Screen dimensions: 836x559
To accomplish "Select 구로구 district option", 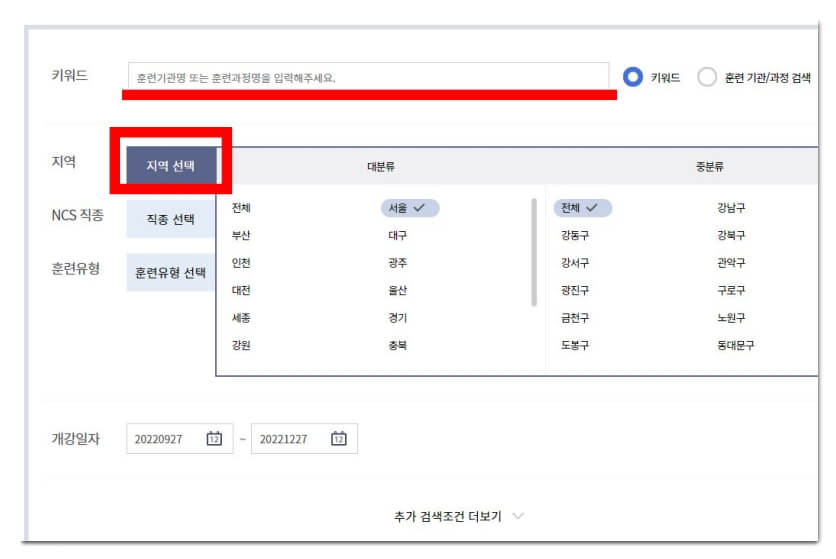I will click(732, 290).
